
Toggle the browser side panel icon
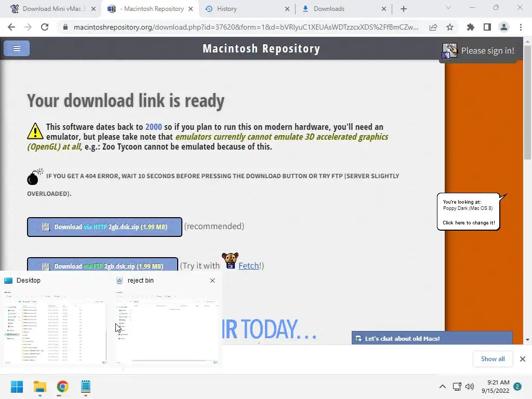487,27
